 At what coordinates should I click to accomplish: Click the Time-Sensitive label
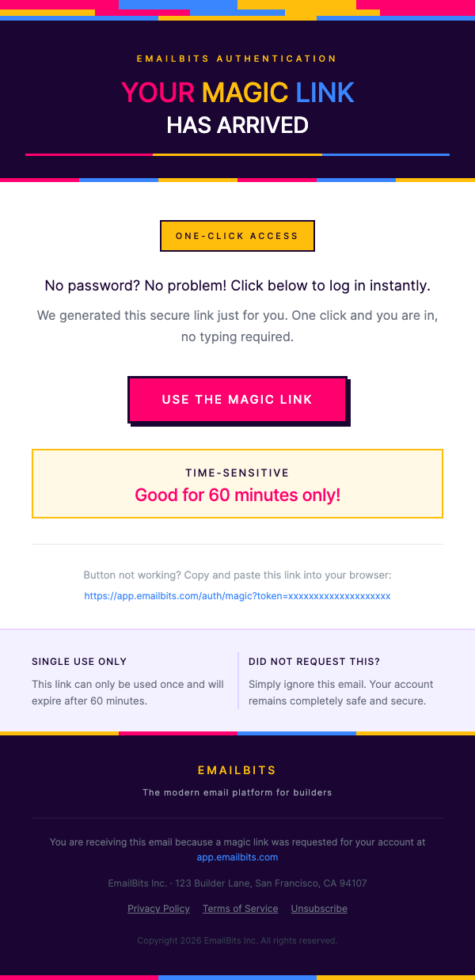[237, 473]
